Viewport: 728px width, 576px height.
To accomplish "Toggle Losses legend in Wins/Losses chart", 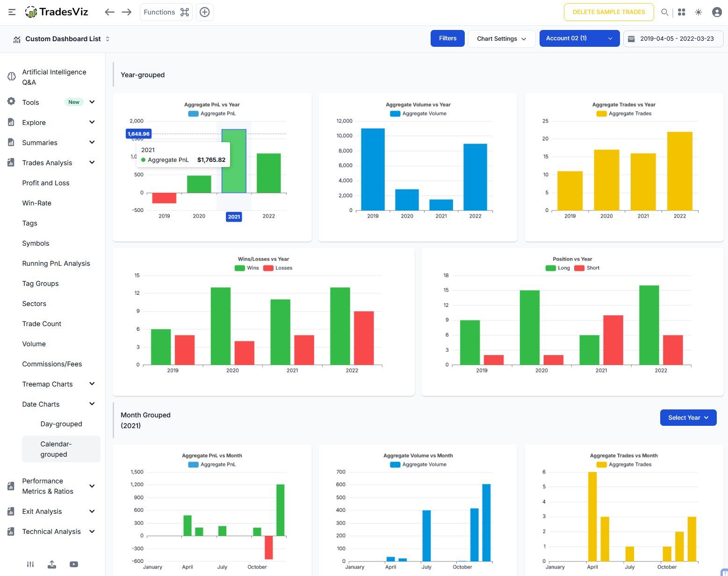I will 278,268.
